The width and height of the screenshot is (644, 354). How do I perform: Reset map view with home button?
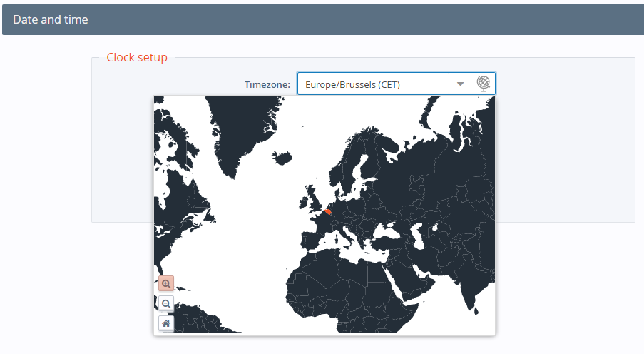pyautogui.click(x=166, y=323)
